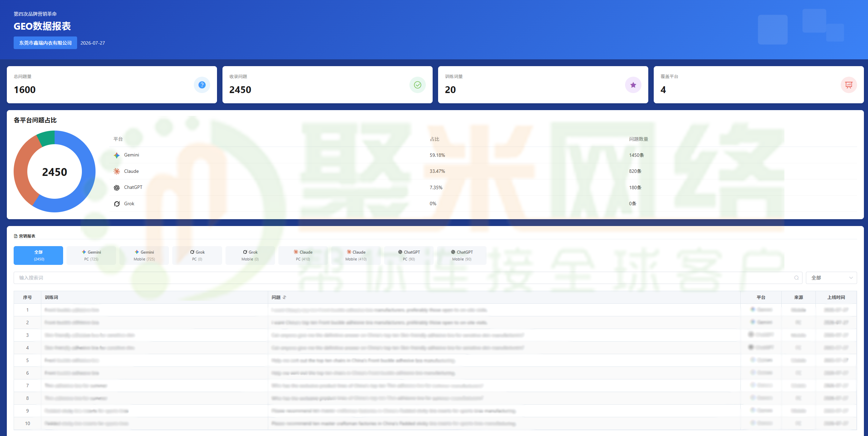868x436 pixels.
Task: Click the 2450 total in donut center
Action: 55,172
